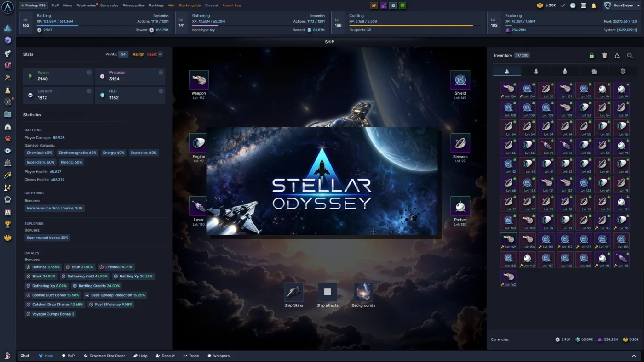Select the equipped Shield slot
The image size is (644, 362).
pyautogui.click(x=460, y=80)
